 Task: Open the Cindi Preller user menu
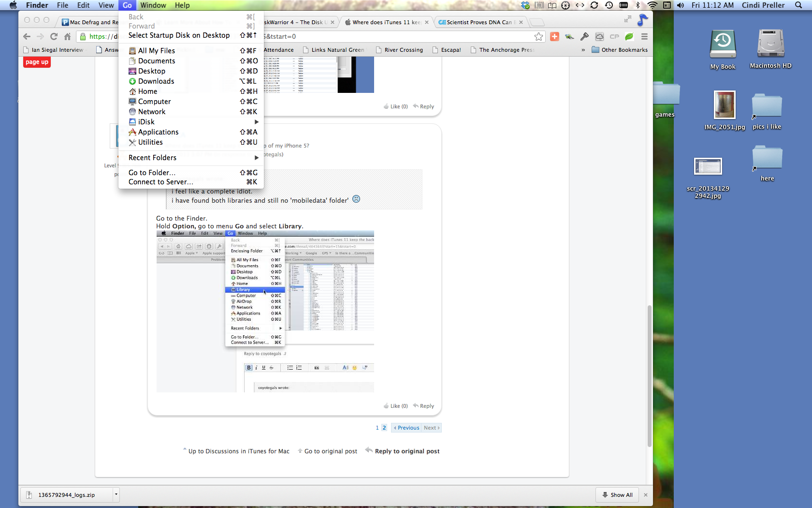[x=763, y=5]
